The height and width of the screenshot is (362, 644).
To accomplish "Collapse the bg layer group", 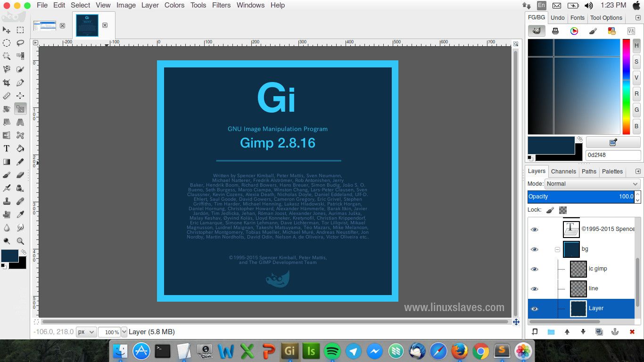I will [557, 249].
